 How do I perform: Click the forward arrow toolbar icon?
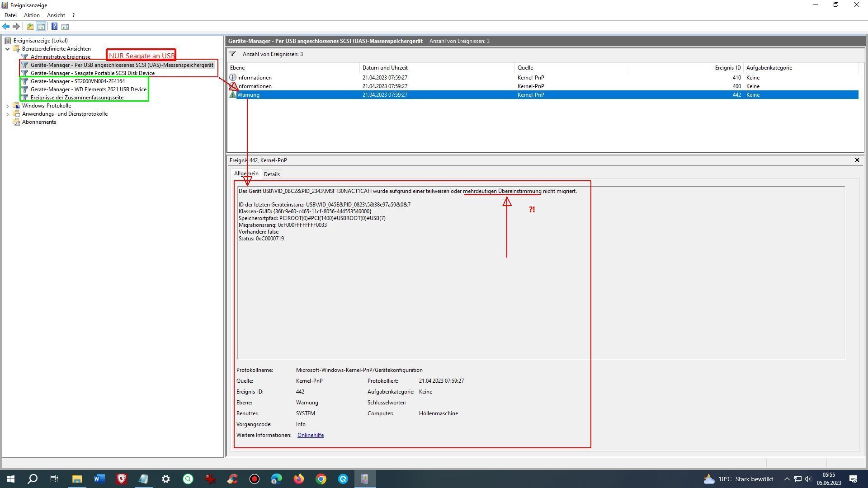(16, 27)
